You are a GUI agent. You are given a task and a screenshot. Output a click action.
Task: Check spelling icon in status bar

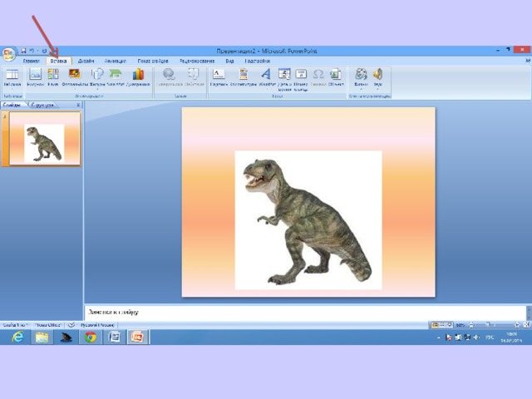tap(71, 325)
